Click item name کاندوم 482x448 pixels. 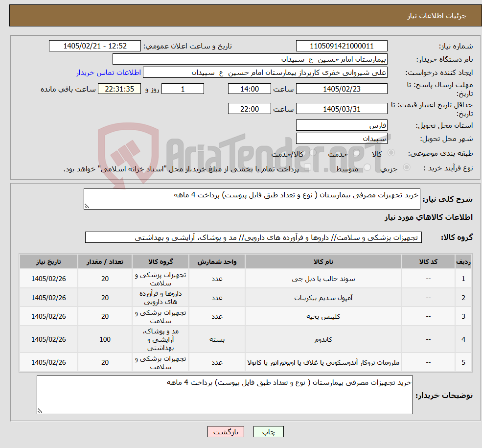323,339
